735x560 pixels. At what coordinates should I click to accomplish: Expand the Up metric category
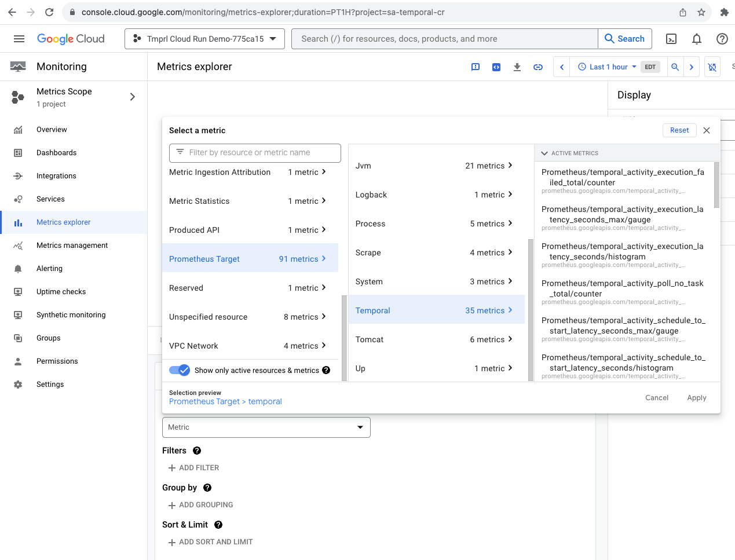coord(437,368)
